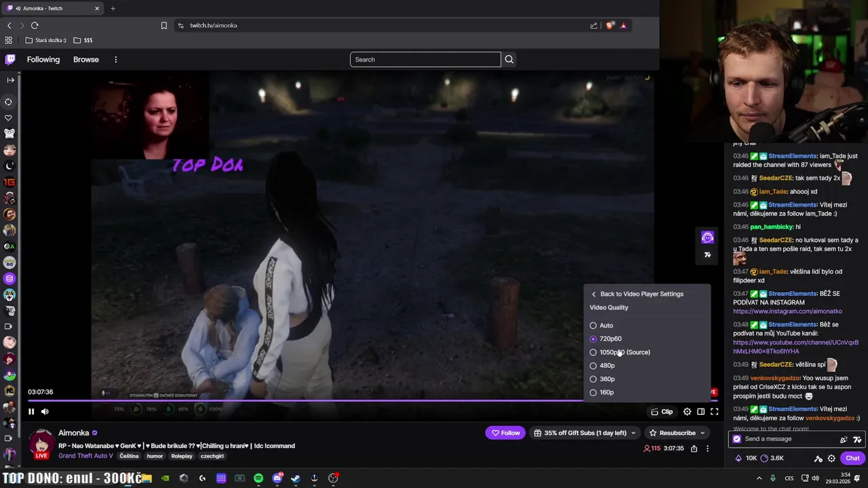Open the Brave Shields icon

tap(610, 25)
